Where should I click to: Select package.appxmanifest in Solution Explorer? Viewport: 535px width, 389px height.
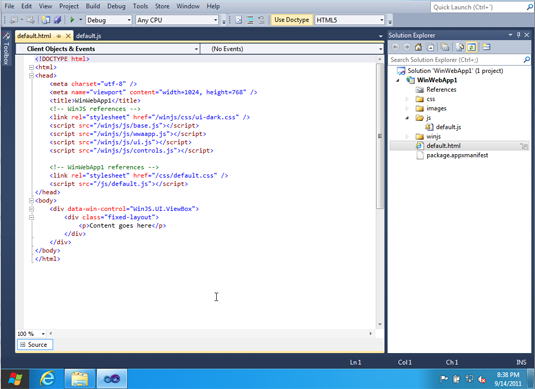click(x=457, y=155)
